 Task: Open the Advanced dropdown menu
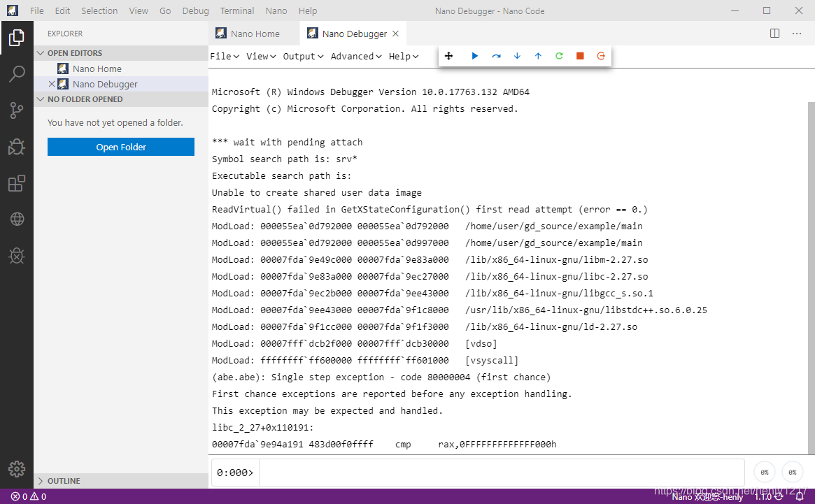[356, 56]
